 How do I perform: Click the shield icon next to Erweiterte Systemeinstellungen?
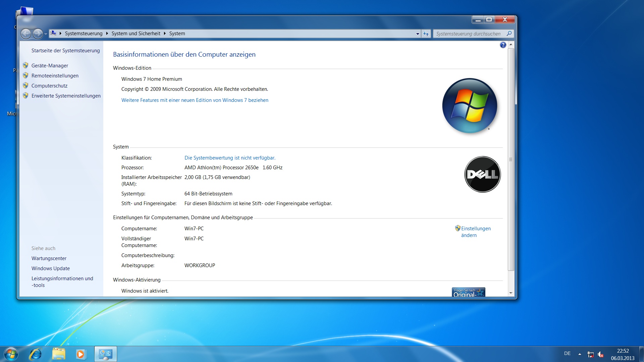[x=25, y=96]
